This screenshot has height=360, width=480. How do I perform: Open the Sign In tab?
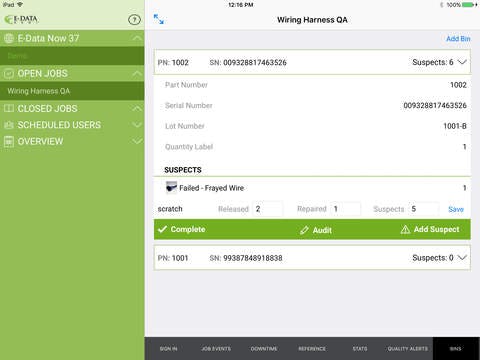168,349
